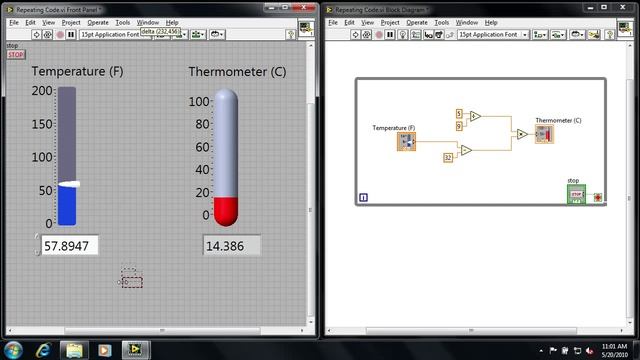Image resolution: width=640 pixels, height=360 pixels.
Task: Click the loop iteration terminal i
Action: click(x=363, y=198)
